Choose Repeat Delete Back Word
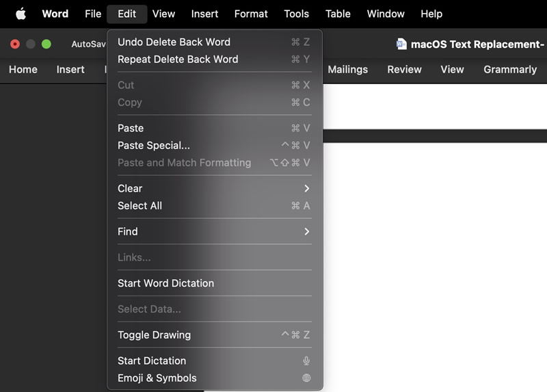Image resolution: width=547 pixels, height=392 pixels. [214, 60]
